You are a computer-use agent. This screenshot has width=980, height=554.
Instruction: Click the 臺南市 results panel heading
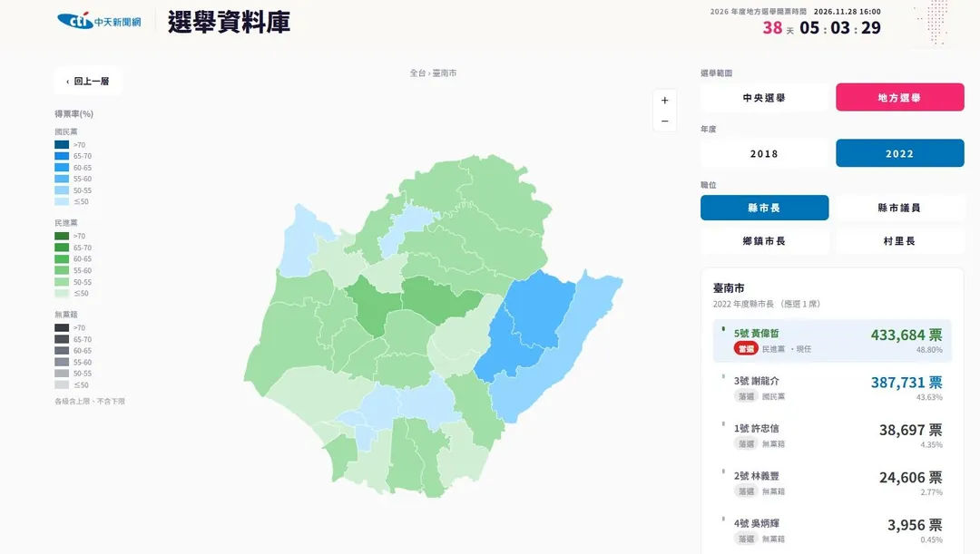(x=729, y=288)
